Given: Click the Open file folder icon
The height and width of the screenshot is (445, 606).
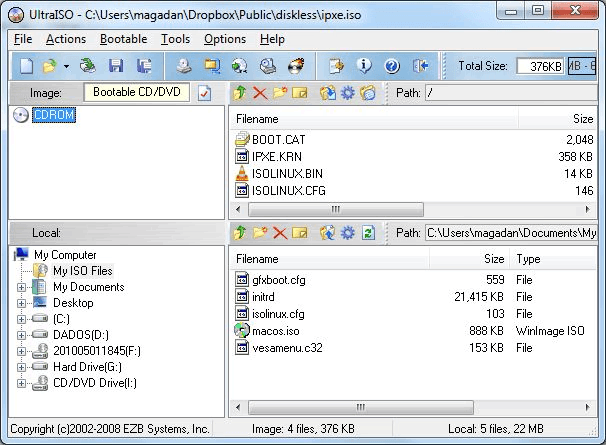Looking at the screenshot, I should [x=49, y=66].
